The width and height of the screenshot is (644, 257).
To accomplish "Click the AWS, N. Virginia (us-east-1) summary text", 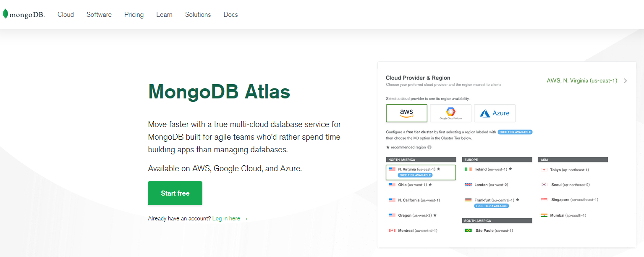I will pyautogui.click(x=582, y=81).
